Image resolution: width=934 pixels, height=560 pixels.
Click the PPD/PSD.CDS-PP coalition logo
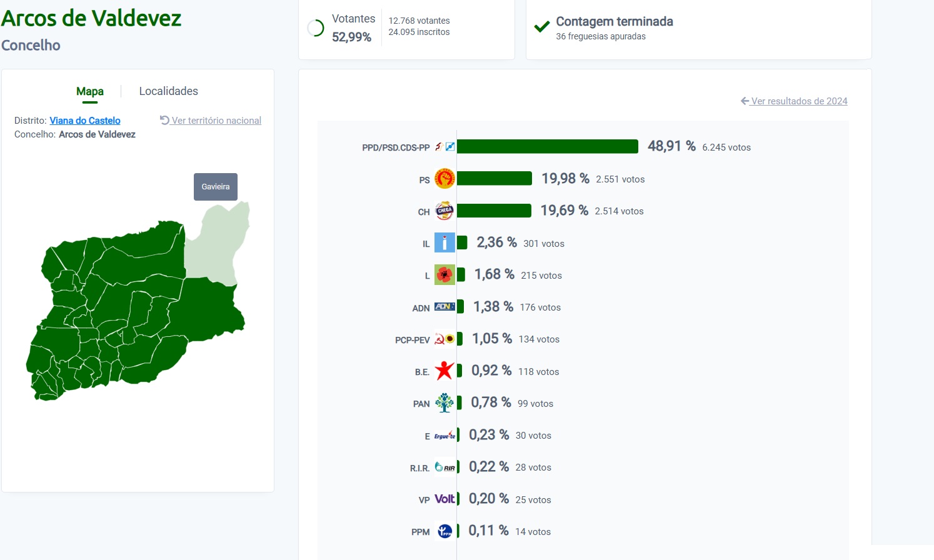pyautogui.click(x=444, y=147)
